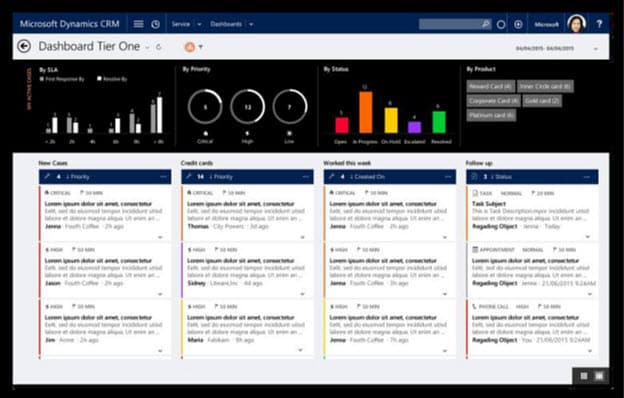Expand first New Cases card chevron
624x398 pixels.
point(160,237)
